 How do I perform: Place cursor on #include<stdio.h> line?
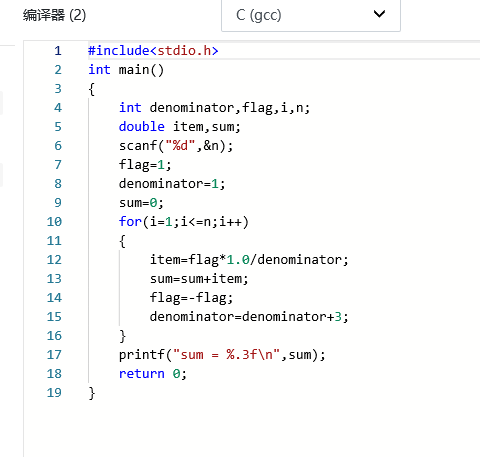tap(153, 51)
